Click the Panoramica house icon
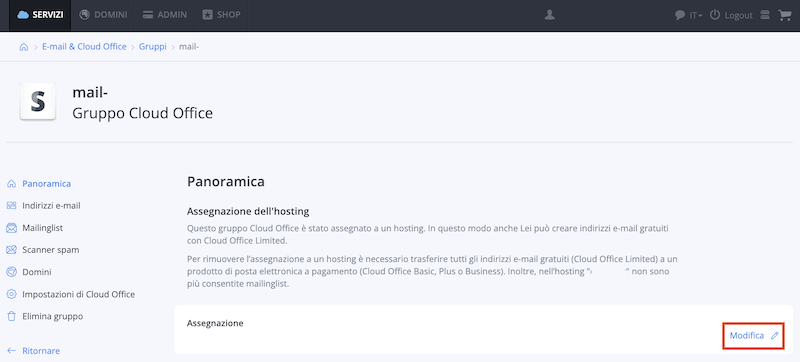 [12, 184]
